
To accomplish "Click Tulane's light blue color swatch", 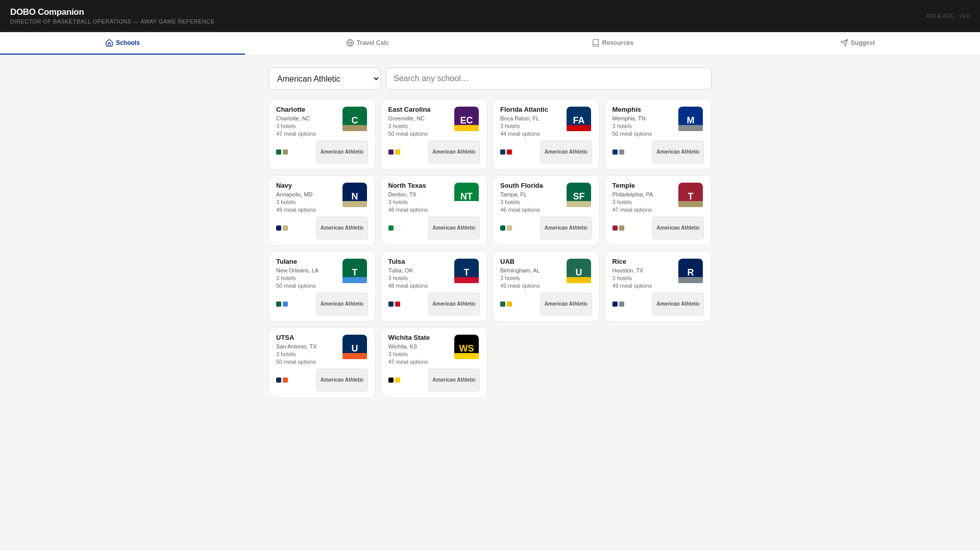I will [x=285, y=304].
